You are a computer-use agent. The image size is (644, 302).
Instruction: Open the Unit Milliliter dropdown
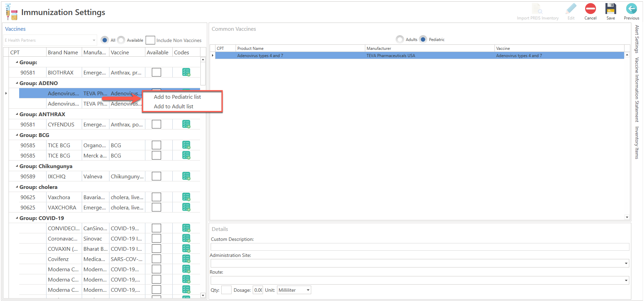pyautogui.click(x=294, y=290)
